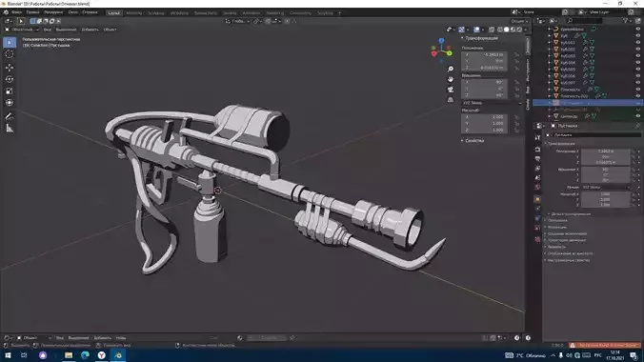
Task: Toggle X-ray mode in viewport header
Action: click(x=492, y=30)
